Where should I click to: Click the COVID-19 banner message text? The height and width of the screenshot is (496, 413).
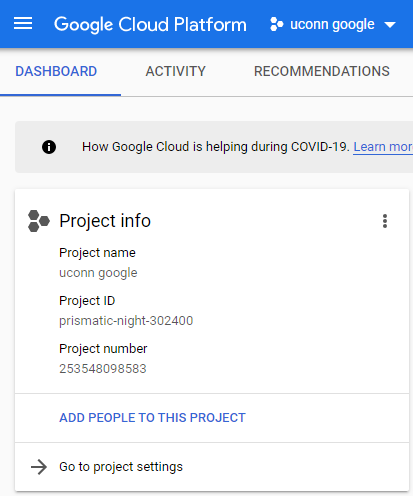coord(216,147)
